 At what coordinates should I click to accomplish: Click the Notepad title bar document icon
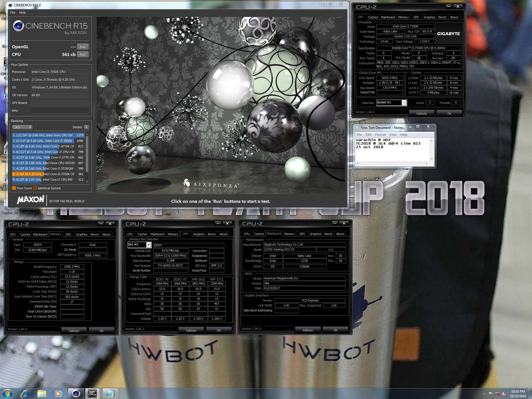point(357,127)
